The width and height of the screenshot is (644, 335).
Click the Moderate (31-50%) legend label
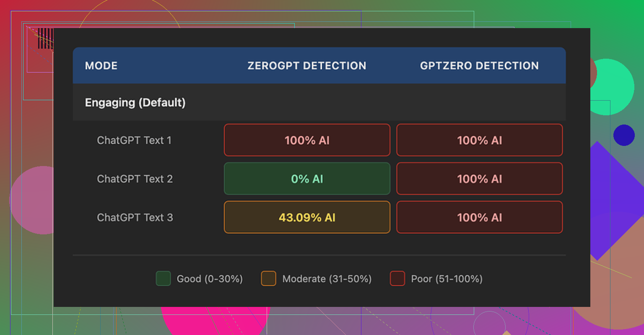pyautogui.click(x=327, y=279)
